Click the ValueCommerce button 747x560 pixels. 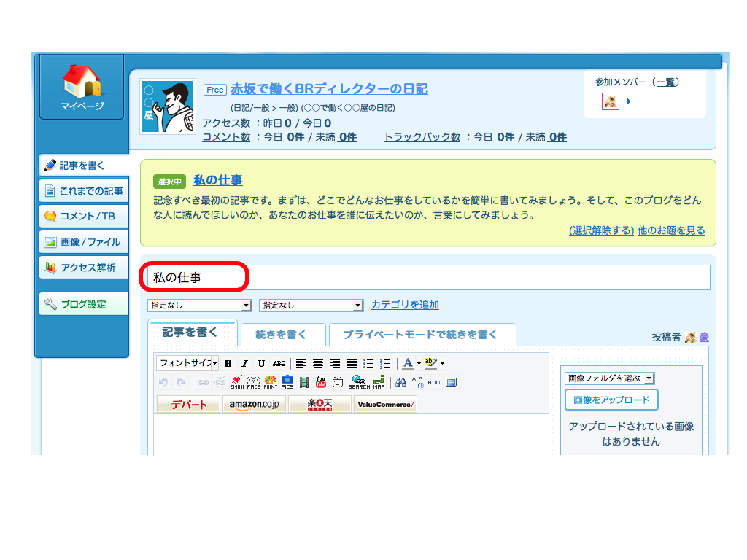385,404
